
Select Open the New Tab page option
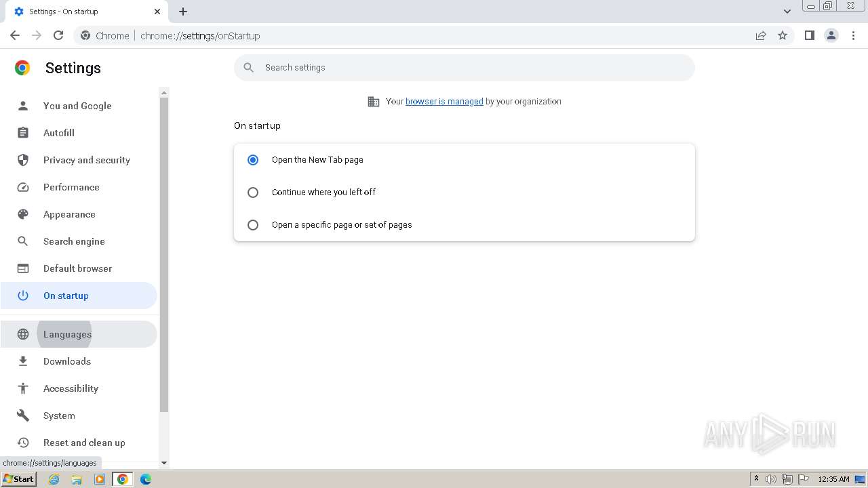click(x=253, y=160)
